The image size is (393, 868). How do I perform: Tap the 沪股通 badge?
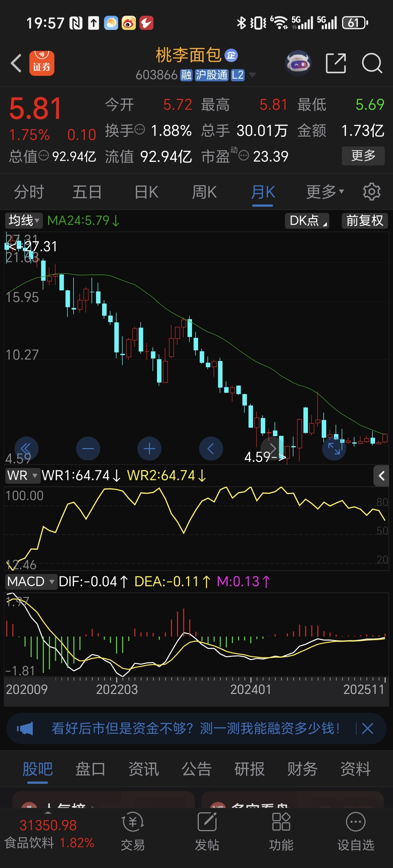click(212, 75)
